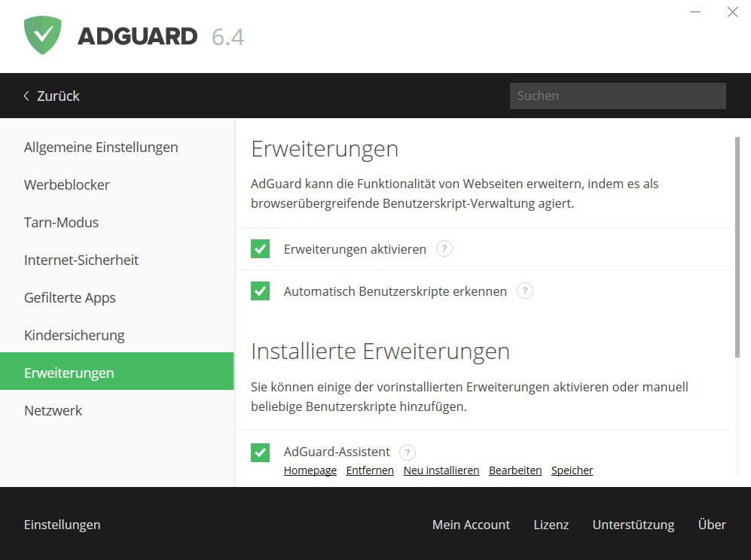Disable the AdGuard-Assistent extension checkbox
This screenshot has width=751, height=560.
coord(260,452)
